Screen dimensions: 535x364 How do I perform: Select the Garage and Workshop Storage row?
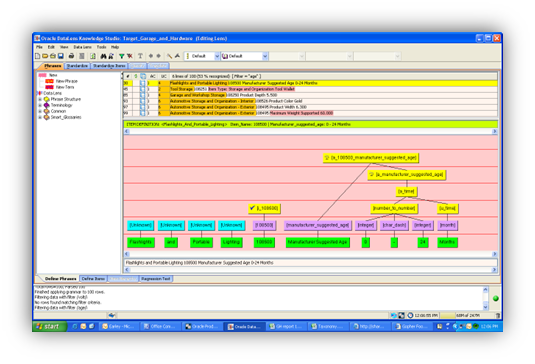pyautogui.click(x=310, y=95)
